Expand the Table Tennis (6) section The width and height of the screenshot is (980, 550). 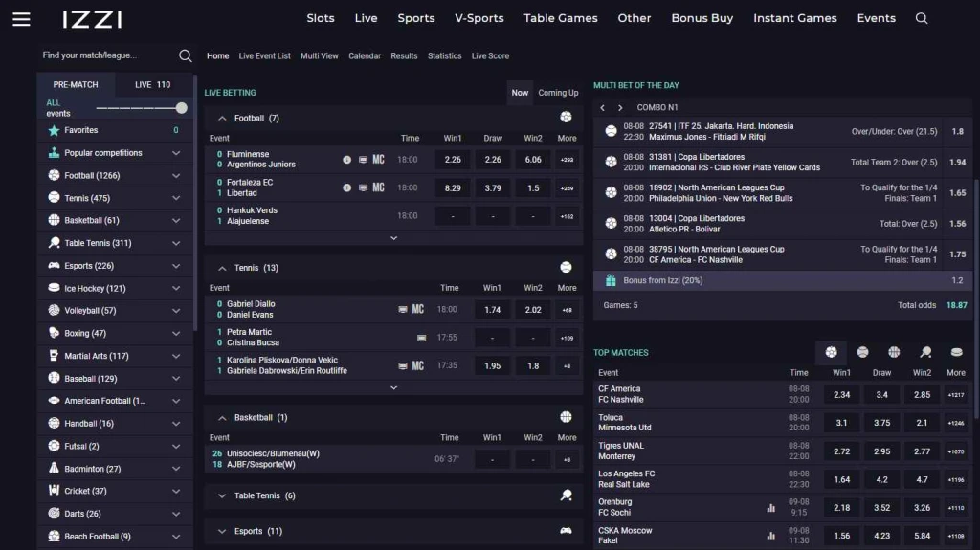pos(222,495)
